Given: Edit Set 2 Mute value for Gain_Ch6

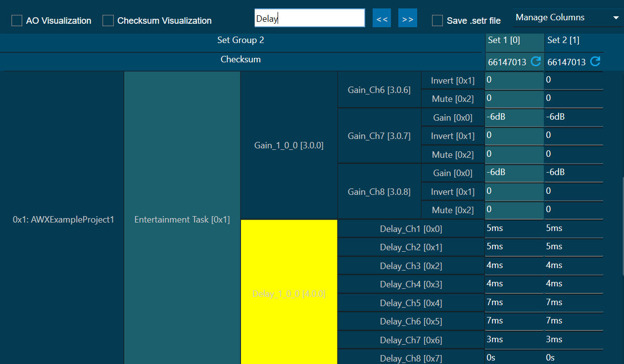Looking at the screenshot, I should (x=574, y=98).
